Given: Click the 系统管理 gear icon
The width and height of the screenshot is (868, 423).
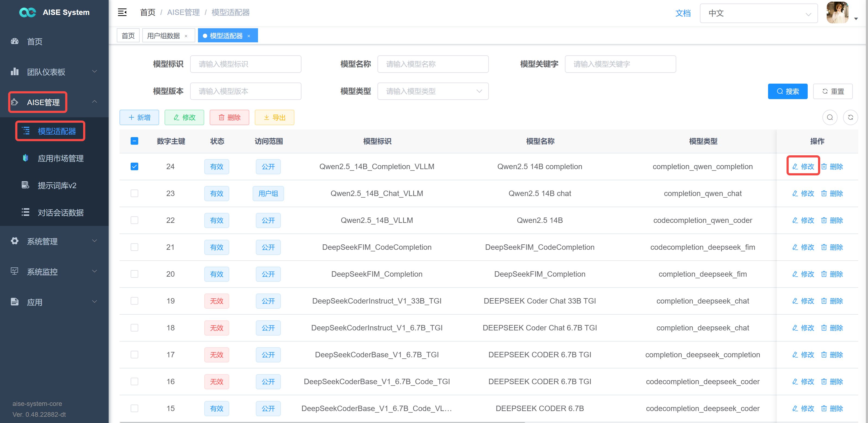Looking at the screenshot, I should click(14, 241).
